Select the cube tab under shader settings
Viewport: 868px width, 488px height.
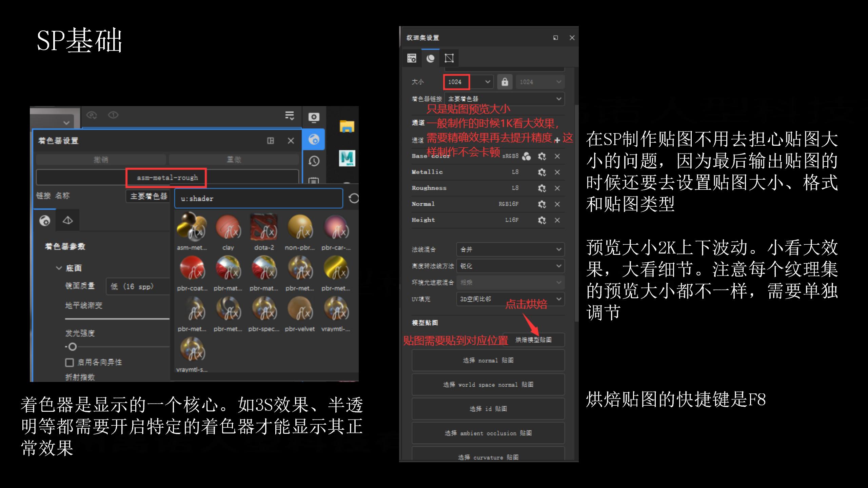(x=68, y=221)
